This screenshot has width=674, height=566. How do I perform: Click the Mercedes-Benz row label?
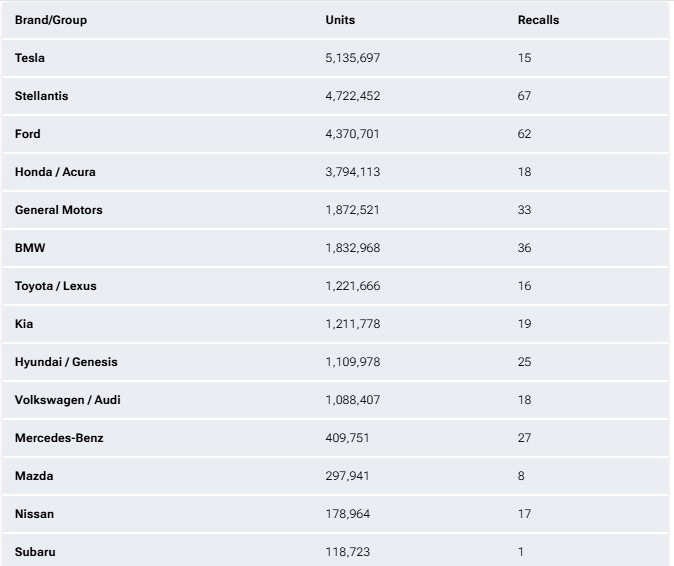tap(59, 438)
